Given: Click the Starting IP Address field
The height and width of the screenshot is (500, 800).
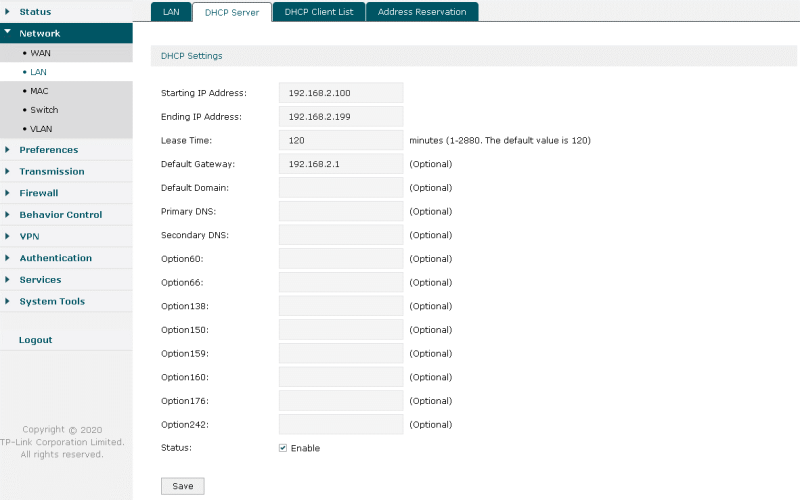Looking at the screenshot, I should [x=341, y=93].
